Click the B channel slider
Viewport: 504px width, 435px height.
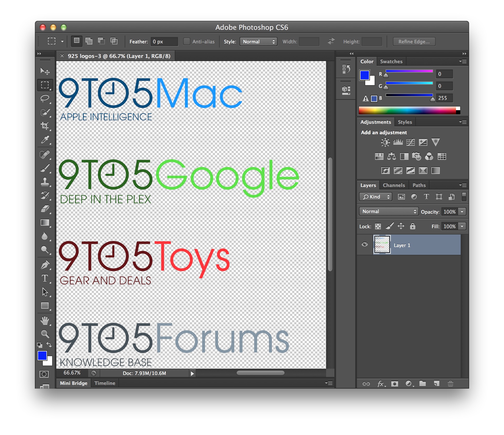click(x=409, y=96)
